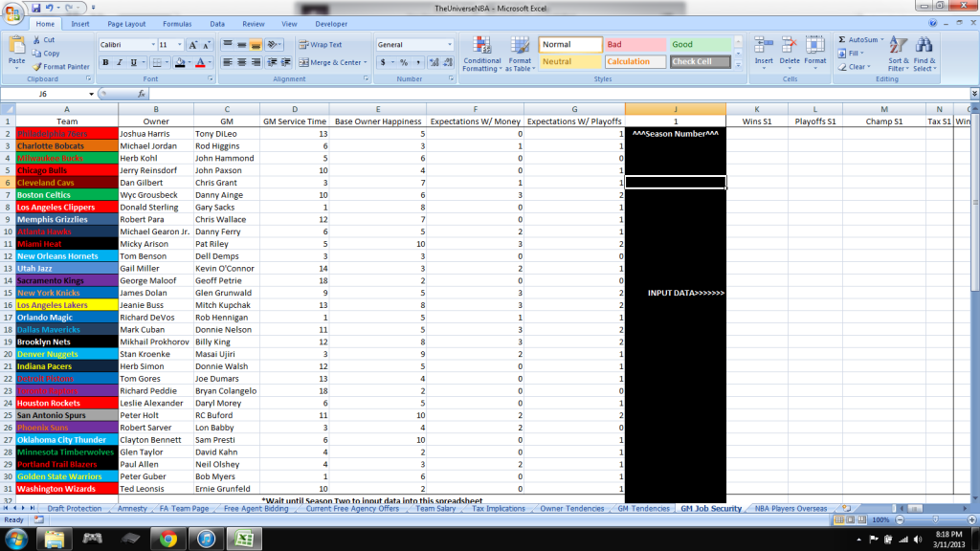Undo via Quick Access toolbar icon
This screenshot has height=551, width=980.
coord(50,8)
